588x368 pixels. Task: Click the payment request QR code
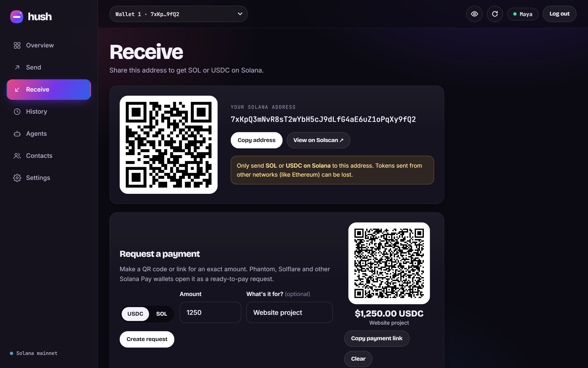pyautogui.click(x=389, y=263)
